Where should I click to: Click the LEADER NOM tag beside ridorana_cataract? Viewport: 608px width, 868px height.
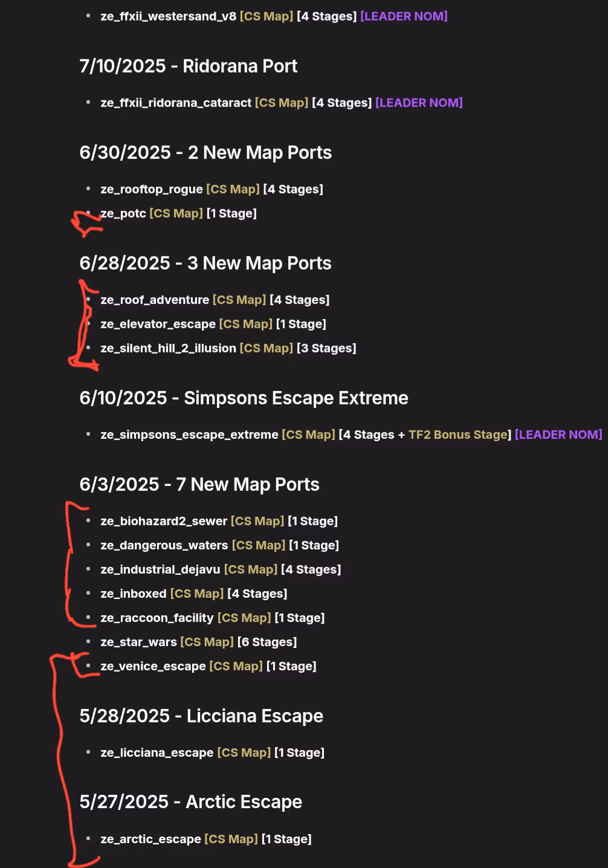pyautogui.click(x=419, y=103)
